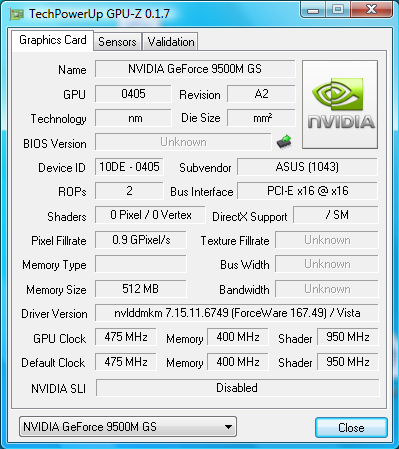Expand the GPU selection dropdown arrow

tap(228, 426)
